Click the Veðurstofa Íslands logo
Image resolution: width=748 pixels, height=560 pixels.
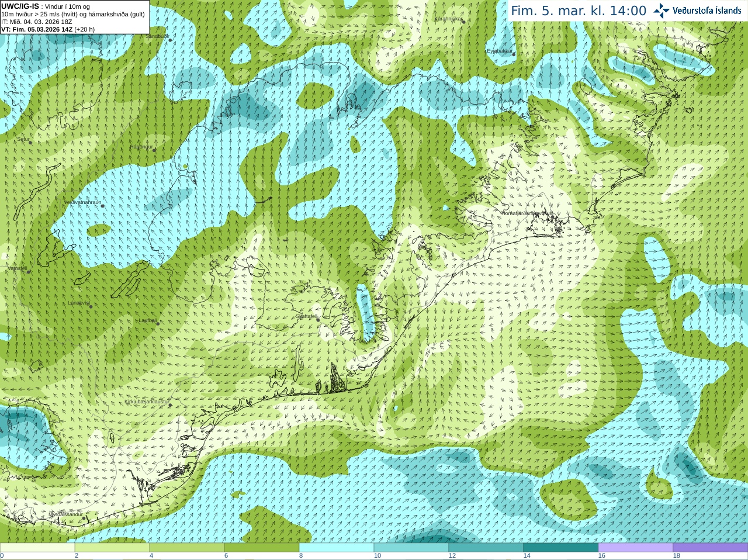coord(697,11)
